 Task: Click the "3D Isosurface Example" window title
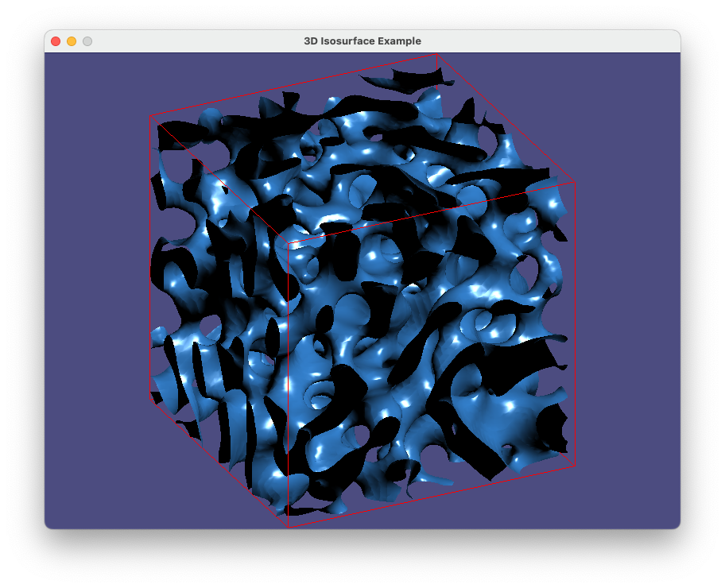pos(362,41)
